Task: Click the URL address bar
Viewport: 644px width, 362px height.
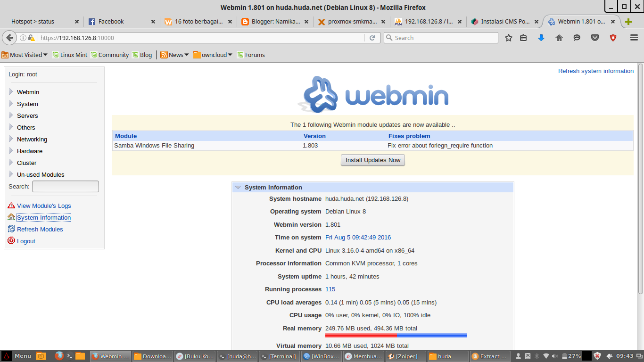Action: pyautogui.click(x=203, y=38)
